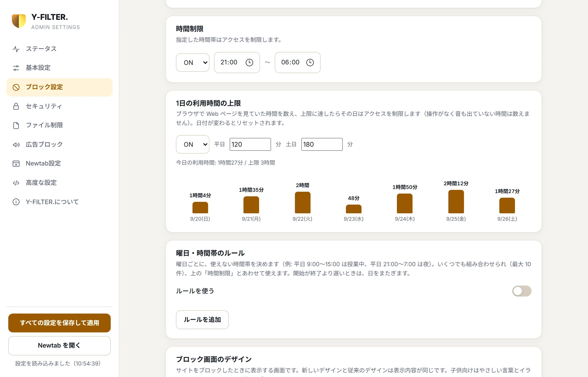Click the 基本設定 sliders icon
The image size is (588, 377).
coord(16,68)
